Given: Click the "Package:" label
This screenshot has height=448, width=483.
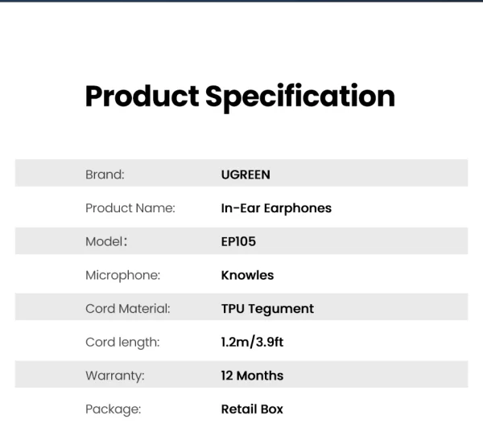Looking at the screenshot, I should pos(113,409).
